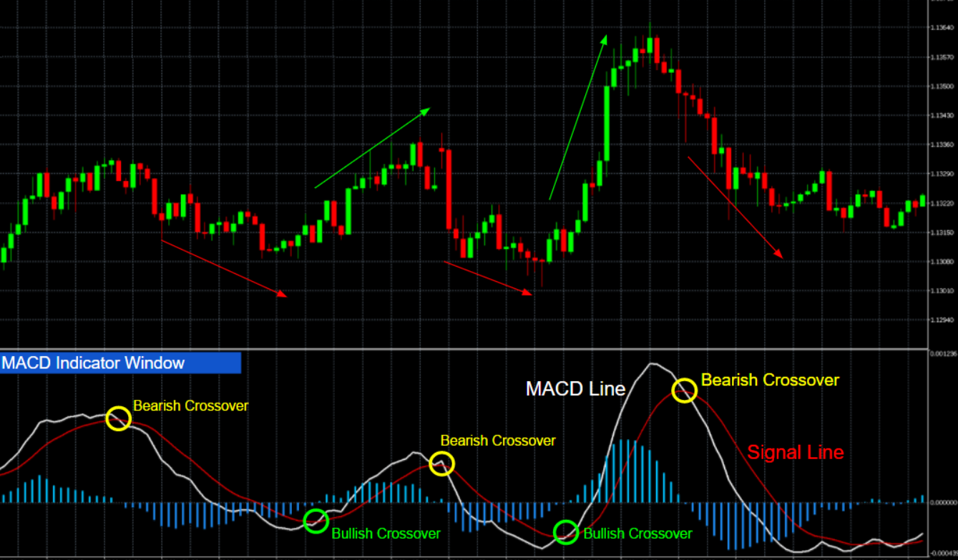Click the 0.000000 indicator zero level value

[944, 503]
